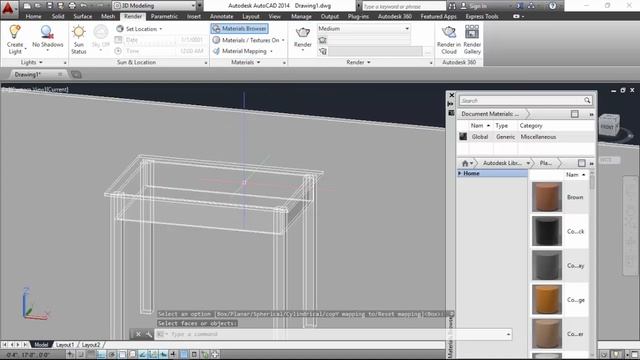The height and width of the screenshot is (360, 640).
Task: Click the Render teapot icon
Action: pos(302,33)
